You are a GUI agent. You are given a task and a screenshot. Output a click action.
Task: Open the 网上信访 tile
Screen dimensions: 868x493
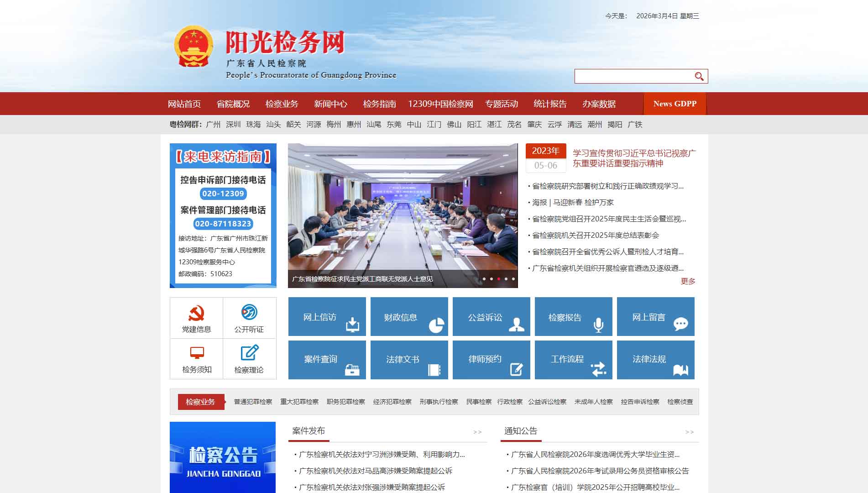click(327, 317)
